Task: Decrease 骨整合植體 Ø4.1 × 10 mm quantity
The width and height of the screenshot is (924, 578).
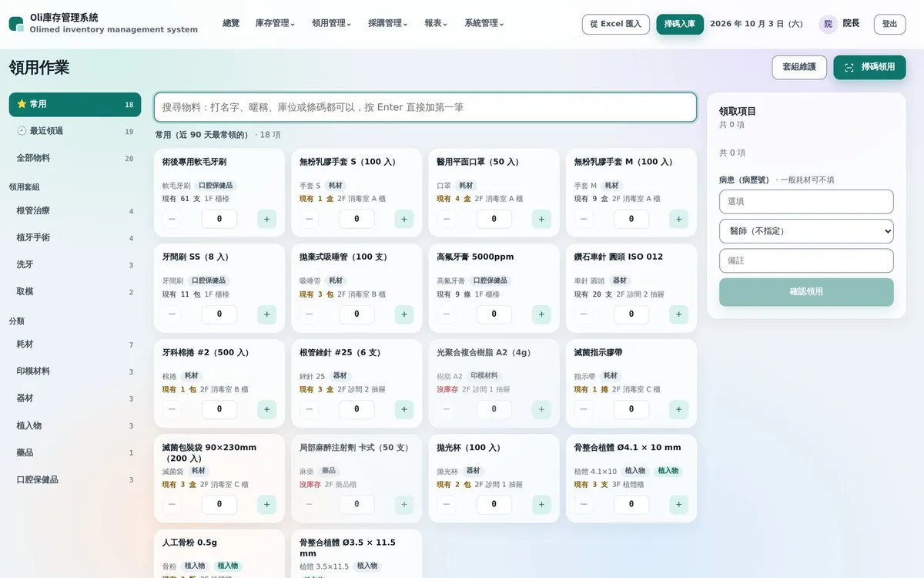Action: pyautogui.click(x=584, y=505)
